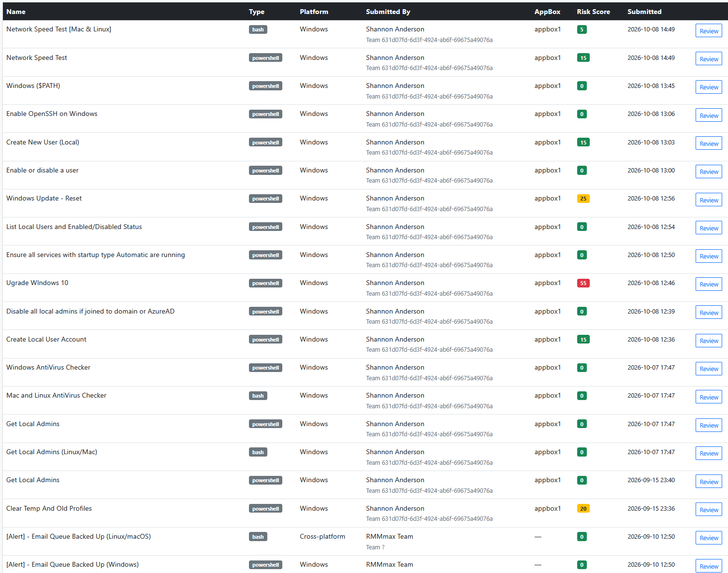Select the "2026-10-08 13:45" timestamp
The width and height of the screenshot is (728, 573).
click(651, 86)
